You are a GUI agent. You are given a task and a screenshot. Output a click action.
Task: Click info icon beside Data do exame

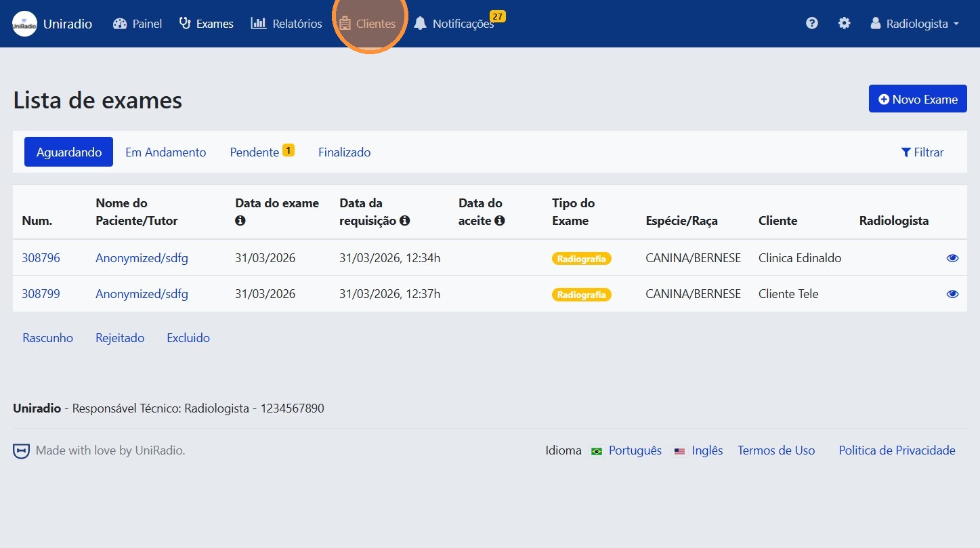tap(240, 221)
